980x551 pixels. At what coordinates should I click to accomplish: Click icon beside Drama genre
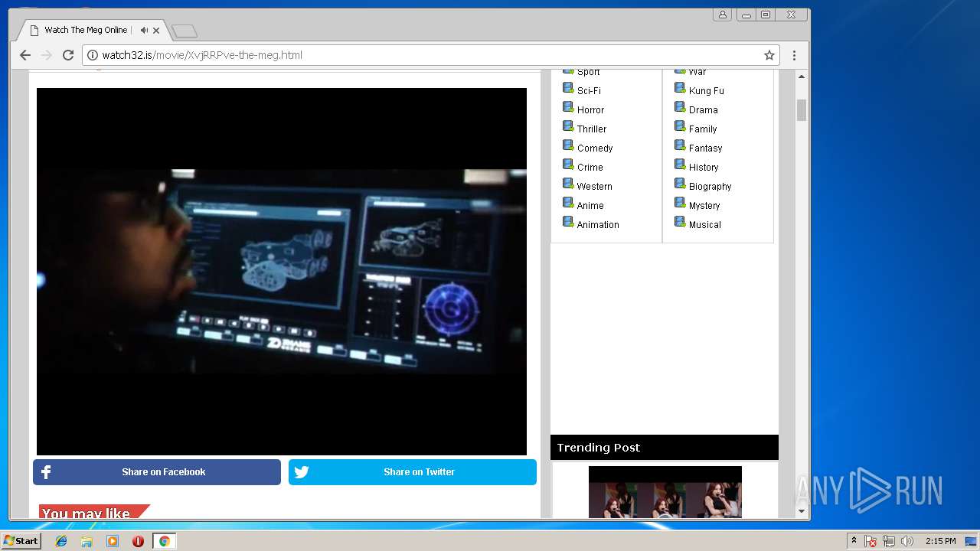[680, 107]
